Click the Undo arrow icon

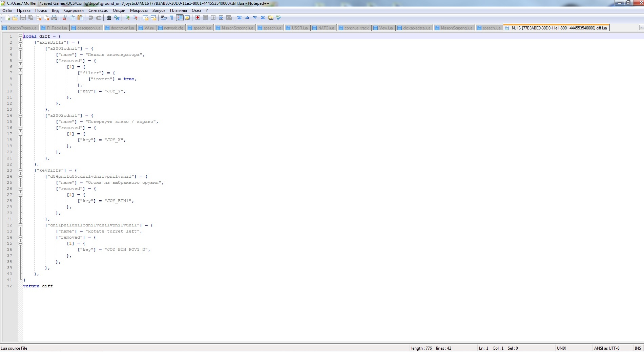pyautogui.click(x=90, y=18)
